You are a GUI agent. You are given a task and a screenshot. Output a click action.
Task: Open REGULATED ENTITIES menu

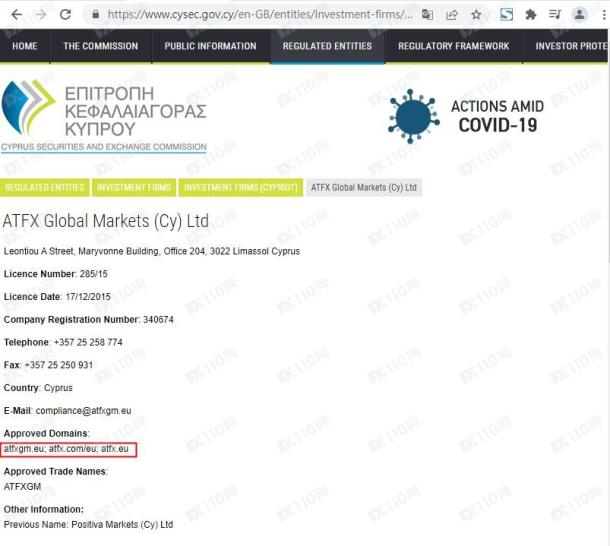(x=328, y=46)
